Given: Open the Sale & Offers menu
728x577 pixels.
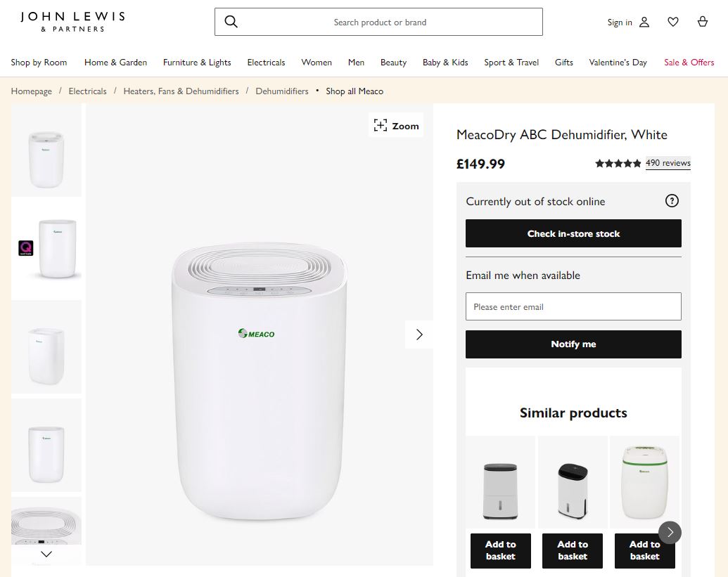Looking at the screenshot, I should pyautogui.click(x=689, y=62).
